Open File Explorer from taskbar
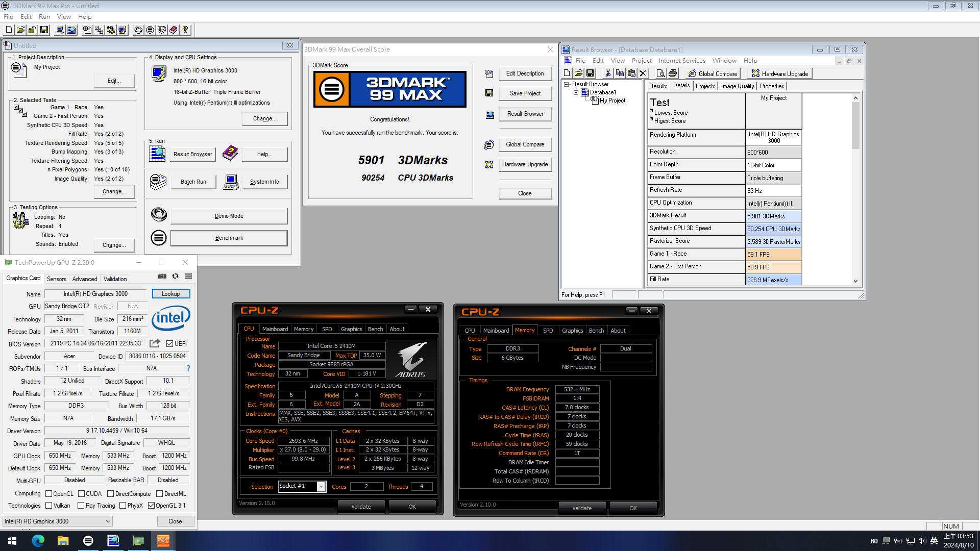 click(63, 541)
